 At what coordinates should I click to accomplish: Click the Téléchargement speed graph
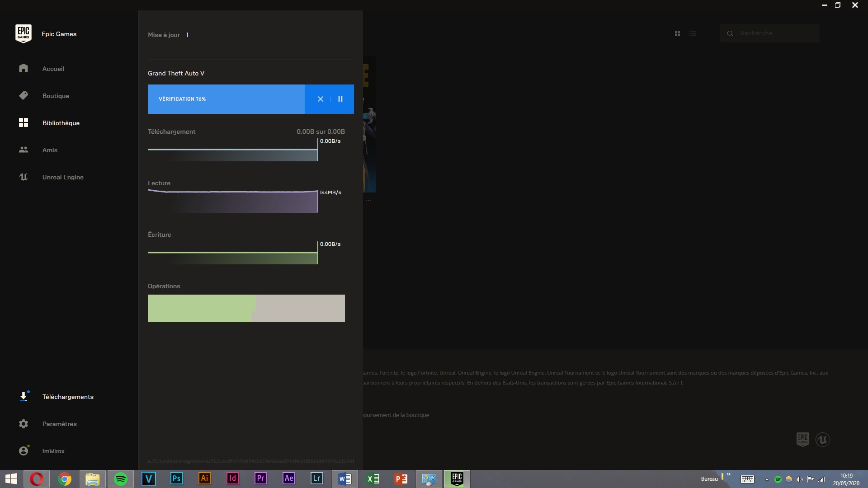(233, 150)
